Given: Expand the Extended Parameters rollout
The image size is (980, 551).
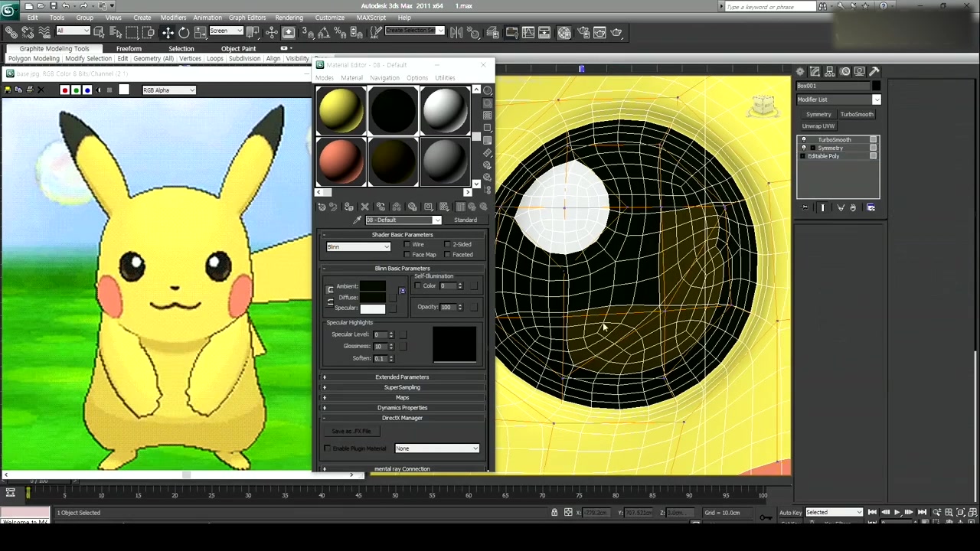Looking at the screenshot, I should coord(402,377).
